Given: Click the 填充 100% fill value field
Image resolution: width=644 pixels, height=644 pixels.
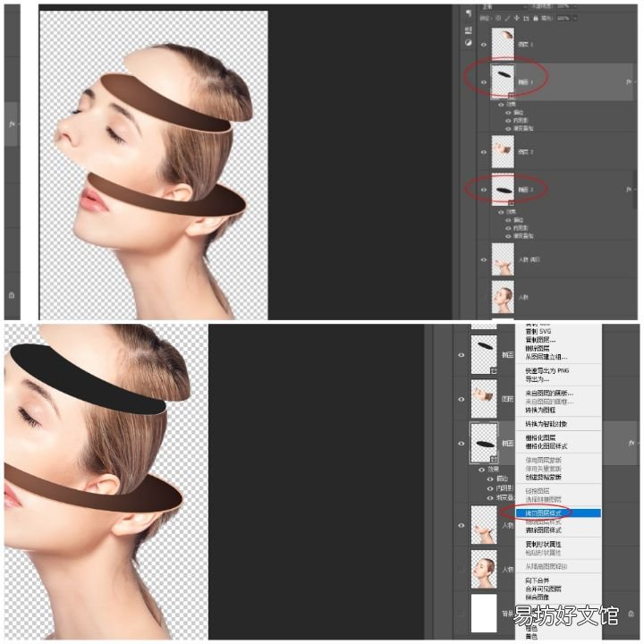Looking at the screenshot, I should click(563, 19).
